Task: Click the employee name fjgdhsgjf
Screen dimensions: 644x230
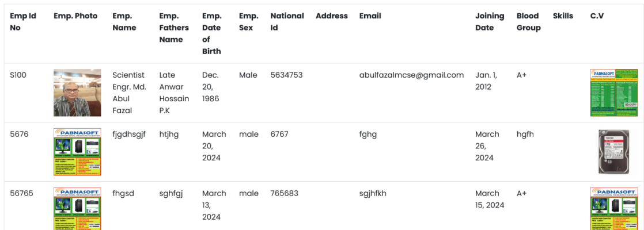Action: pos(129,134)
